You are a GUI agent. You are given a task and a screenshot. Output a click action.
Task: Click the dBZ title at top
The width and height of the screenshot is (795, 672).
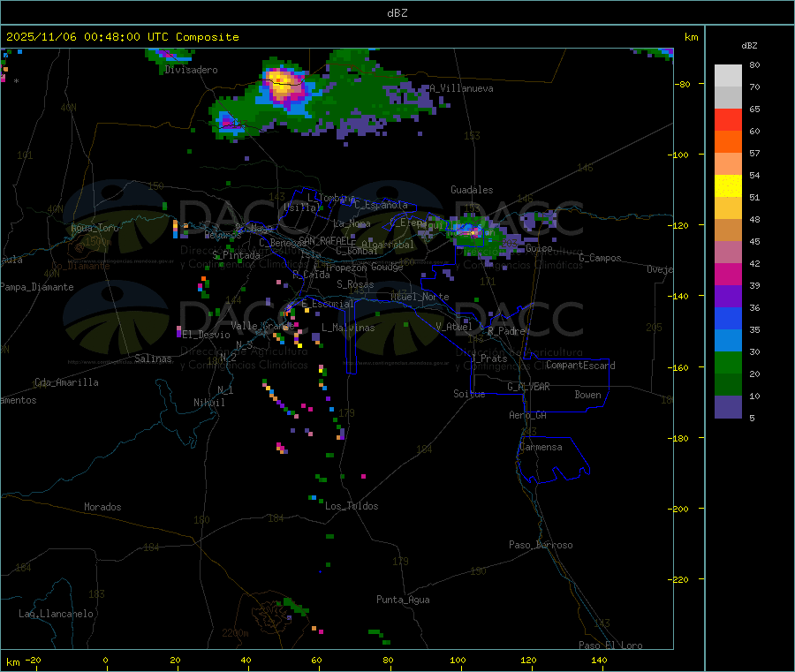click(x=397, y=13)
